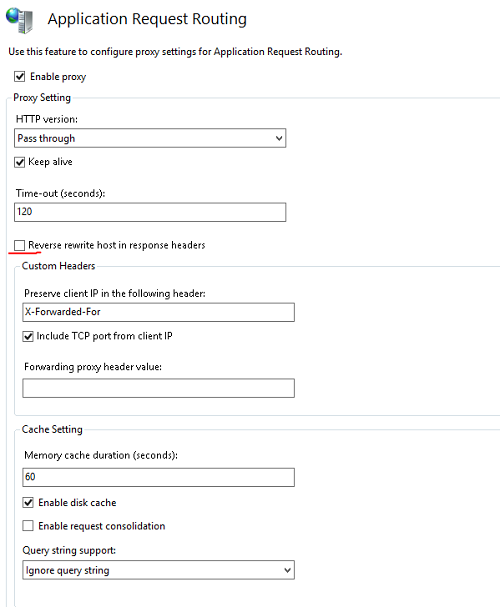
Task: Enable Reverse rewrite host in response headers
Action: (19, 245)
